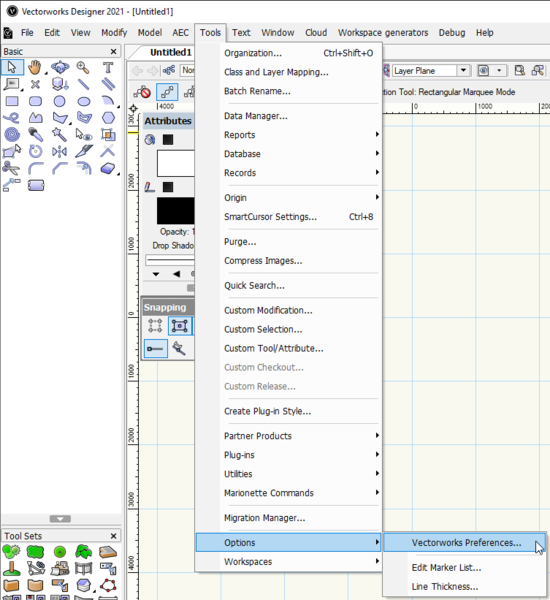
Task: Select the Regular Polygon hexagon tool
Action: 108,117
